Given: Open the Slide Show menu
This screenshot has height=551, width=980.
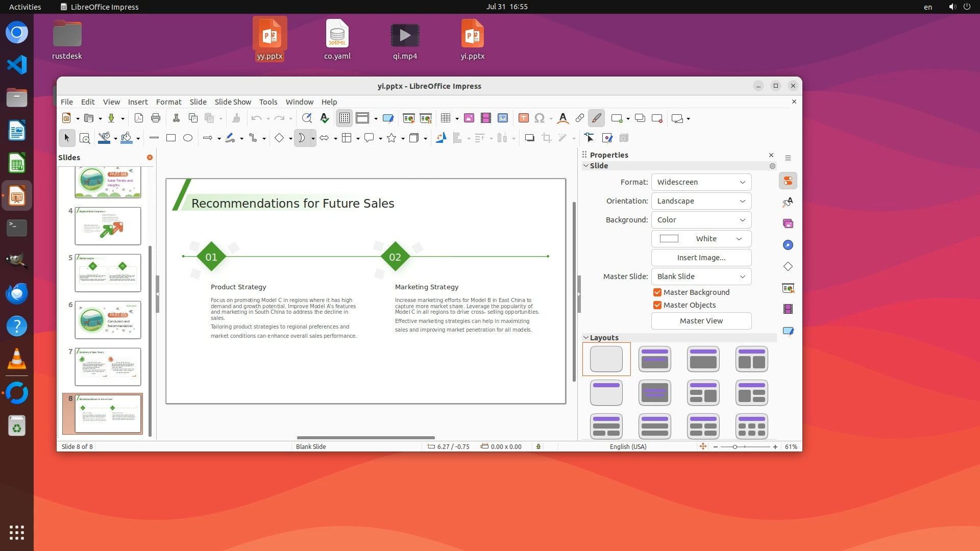Looking at the screenshot, I should pyautogui.click(x=233, y=102).
